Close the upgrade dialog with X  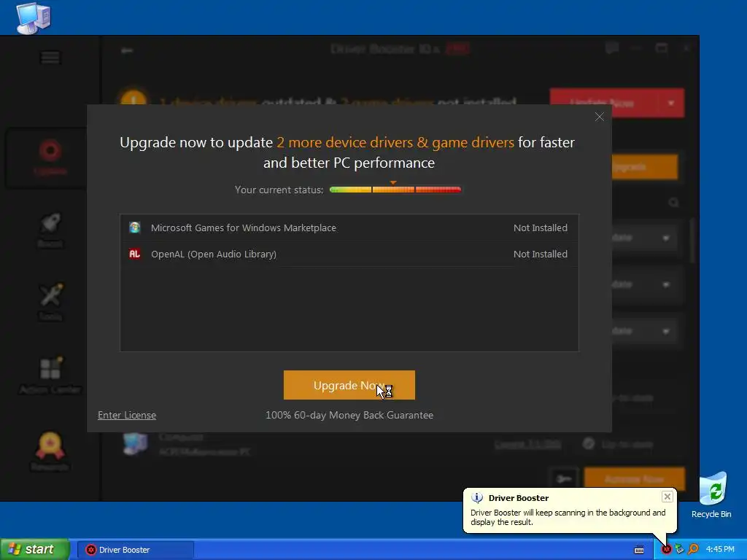(x=600, y=117)
